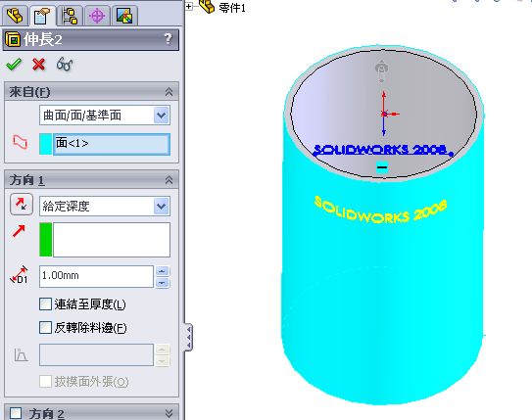Open the 給定深度 end condition dropdown
Image resolution: width=532 pixels, height=420 pixels.
162,207
